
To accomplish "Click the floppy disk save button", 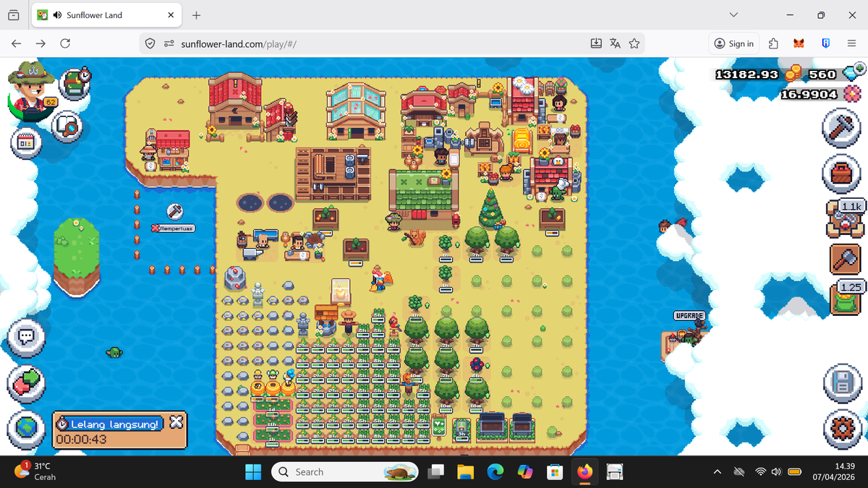I will [842, 383].
